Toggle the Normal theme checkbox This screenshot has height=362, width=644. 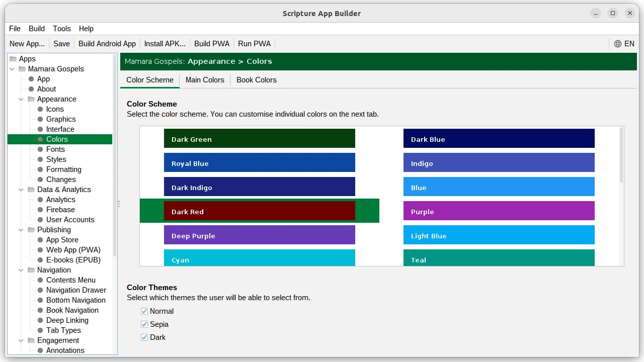click(x=144, y=311)
